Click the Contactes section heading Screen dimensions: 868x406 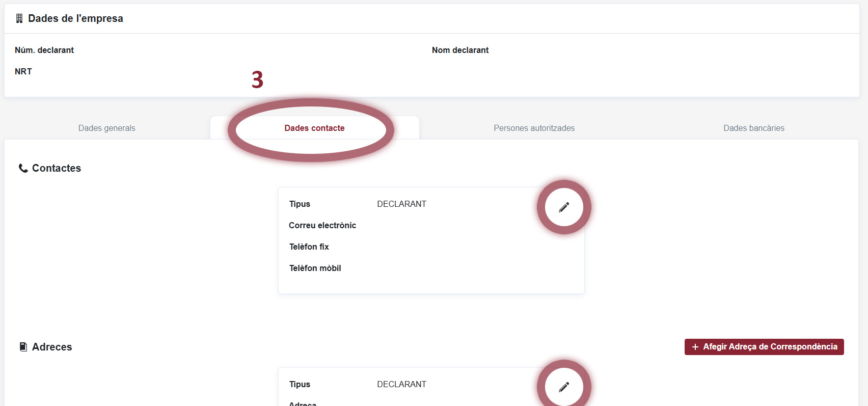click(57, 168)
